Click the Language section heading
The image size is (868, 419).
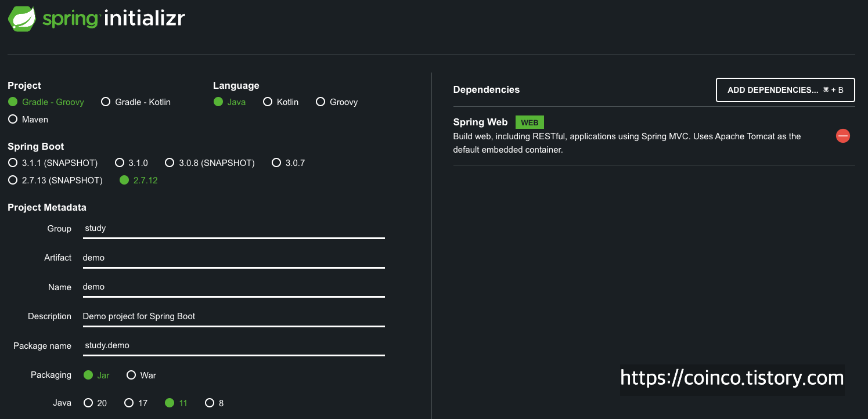click(236, 85)
